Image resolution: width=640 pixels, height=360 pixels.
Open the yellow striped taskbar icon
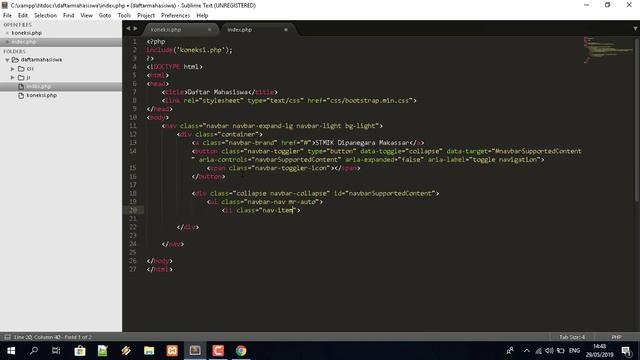pos(126,351)
